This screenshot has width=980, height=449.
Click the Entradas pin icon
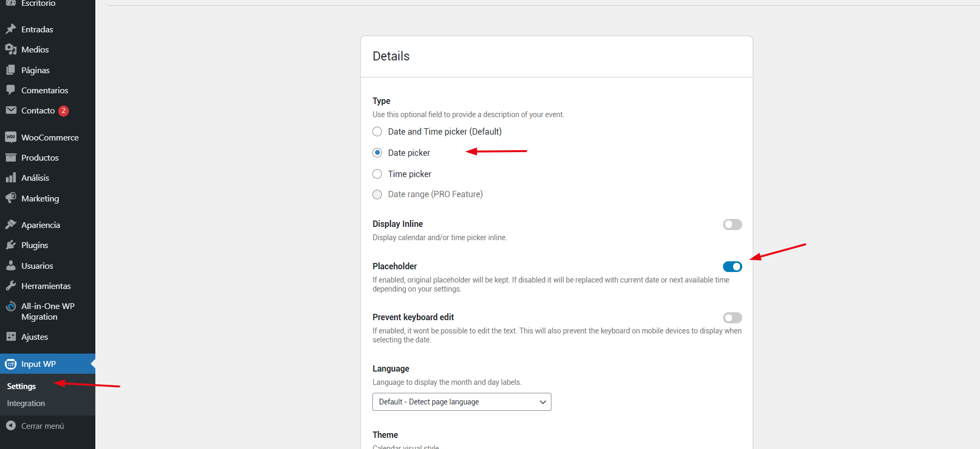click(x=11, y=29)
